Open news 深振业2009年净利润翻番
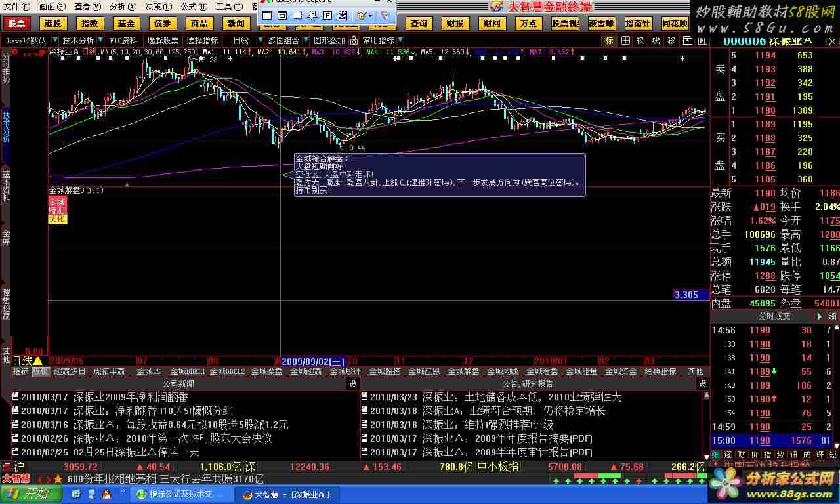Image resolution: width=840 pixels, height=504 pixels. click(x=131, y=397)
